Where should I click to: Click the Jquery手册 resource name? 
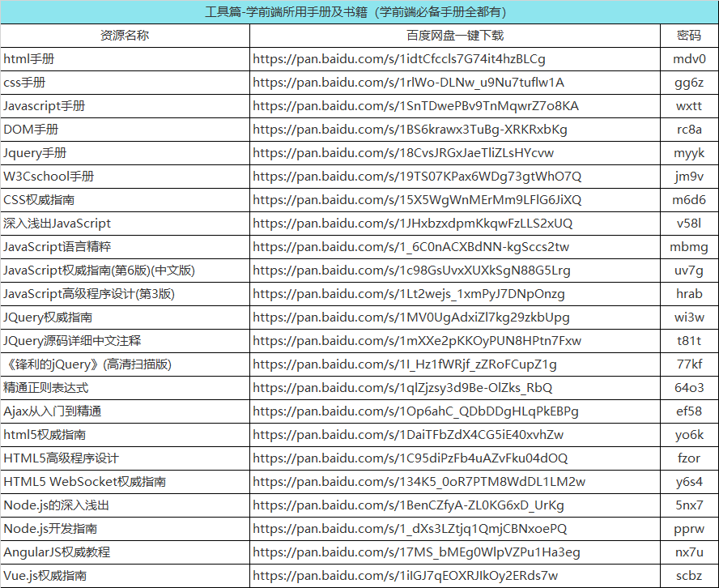coord(35,153)
